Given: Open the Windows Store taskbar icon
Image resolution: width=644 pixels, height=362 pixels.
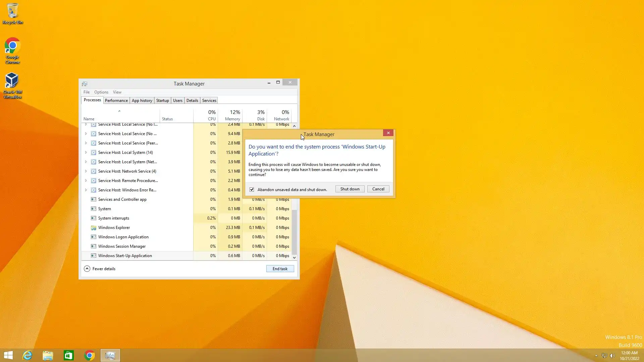Looking at the screenshot, I should tap(69, 355).
